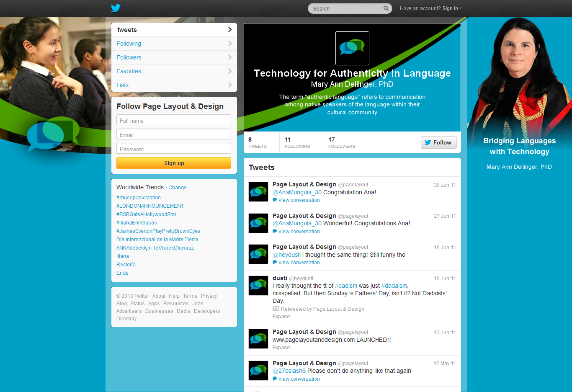This screenshot has width=572, height=392.
Task: Click avatar on the 12 May tweet
Action: point(258,370)
